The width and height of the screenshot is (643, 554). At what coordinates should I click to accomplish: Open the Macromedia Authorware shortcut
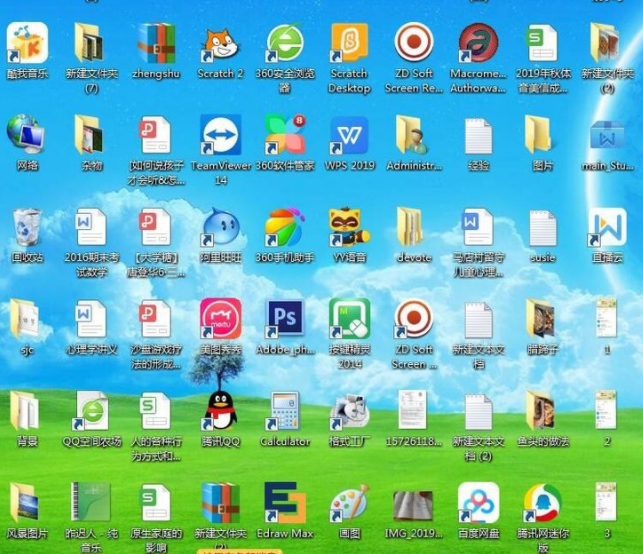tap(478, 45)
